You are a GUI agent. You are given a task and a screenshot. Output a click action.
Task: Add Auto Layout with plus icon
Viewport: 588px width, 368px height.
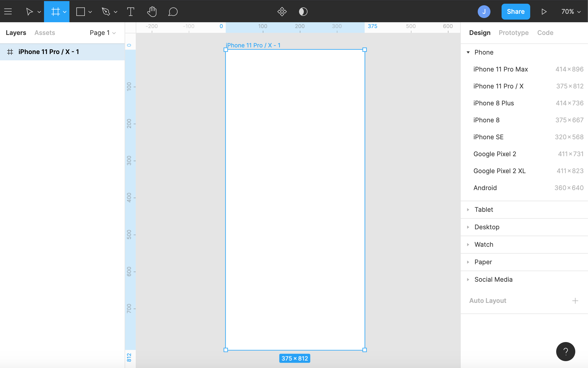tap(575, 300)
